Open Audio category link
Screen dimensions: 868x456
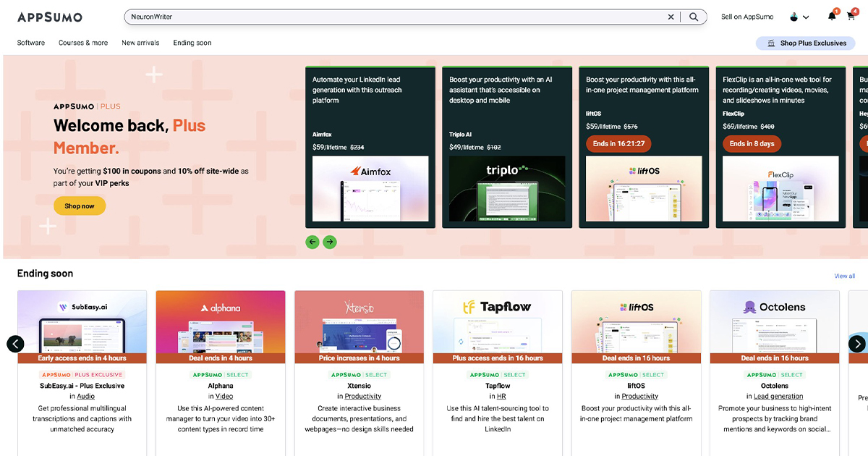coord(86,397)
